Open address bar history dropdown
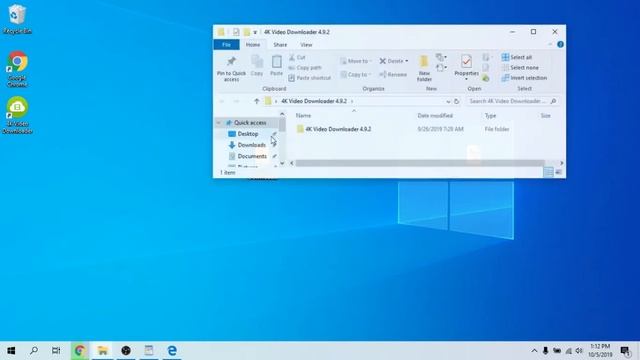Viewport: 640px width, 360px height. pos(448,101)
